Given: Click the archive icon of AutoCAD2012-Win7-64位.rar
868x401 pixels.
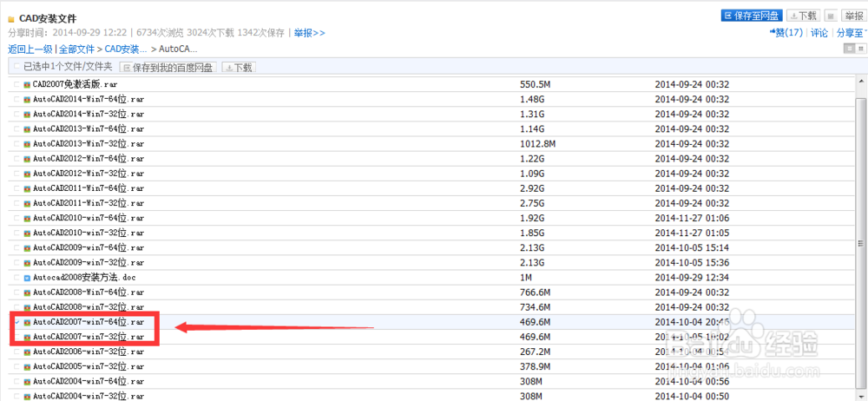Looking at the screenshot, I should (27, 159).
